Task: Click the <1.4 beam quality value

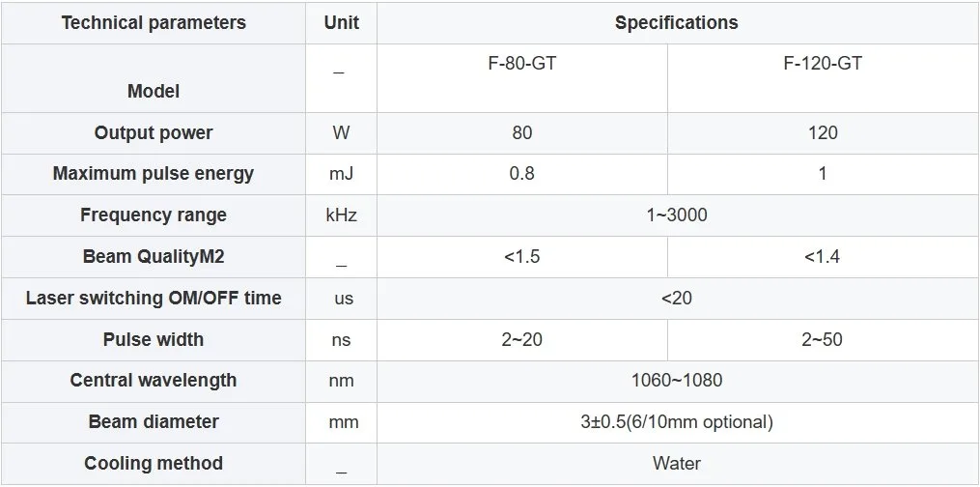Action: pyautogui.click(x=823, y=257)
